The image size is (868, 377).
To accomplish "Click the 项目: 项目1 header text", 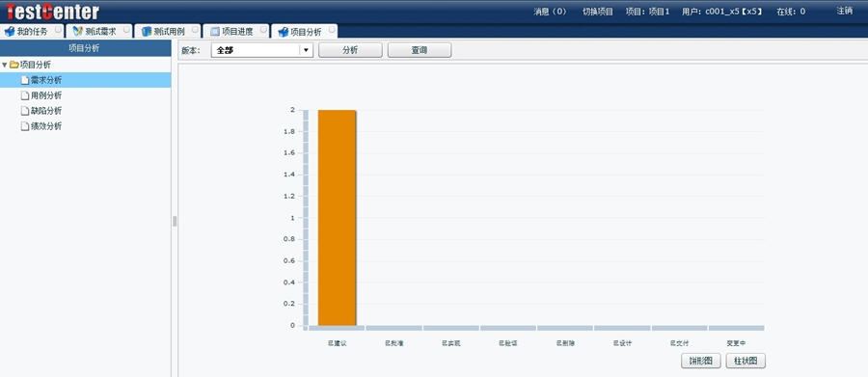I will click(647, 11).
